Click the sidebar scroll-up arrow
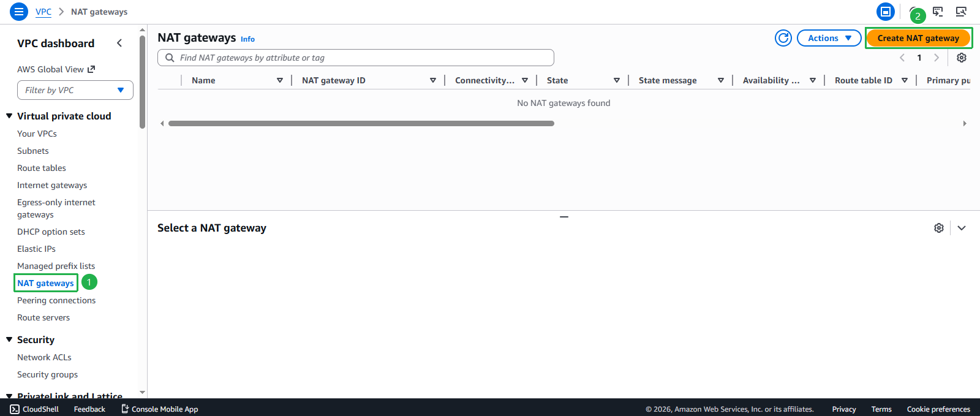This screenshot has height=416, width=980. click(143, 29)
